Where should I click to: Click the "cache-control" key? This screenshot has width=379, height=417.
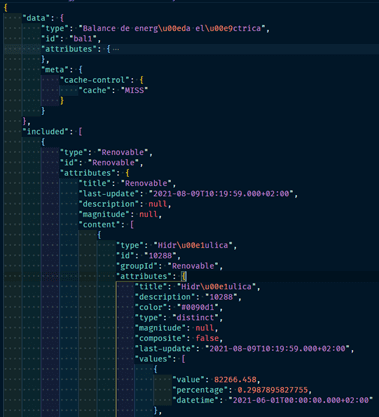tap(94, 80)
